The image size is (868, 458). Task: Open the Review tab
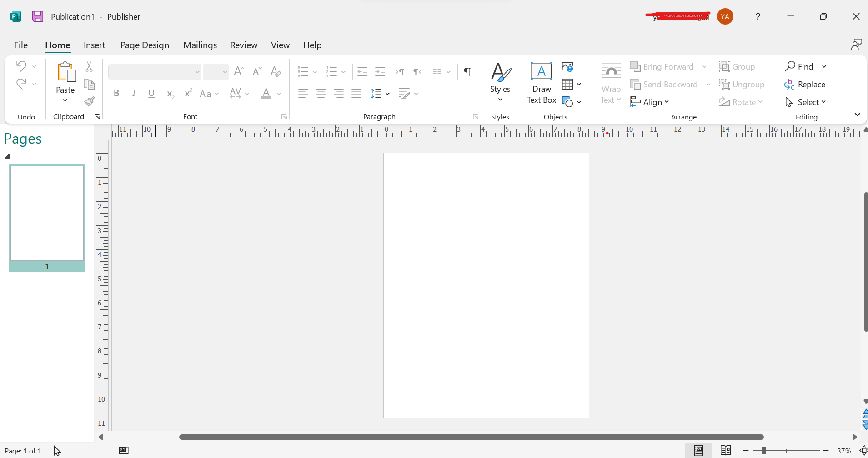(244, 45)
